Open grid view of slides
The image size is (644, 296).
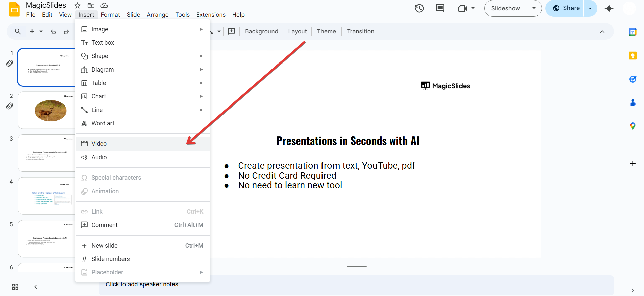(x=15, y=287)
